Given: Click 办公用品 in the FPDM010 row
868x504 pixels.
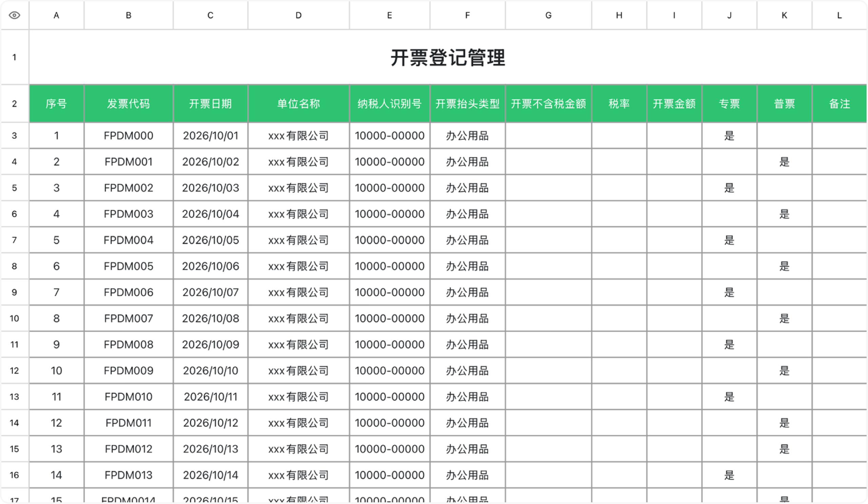Looking at the screenshot, I should click(x=468, y=397).
